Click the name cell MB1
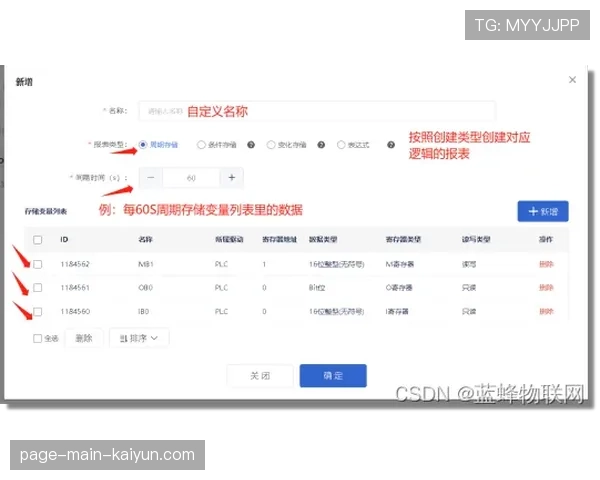This screenshot has width=600, height=480. coord(146,264)
